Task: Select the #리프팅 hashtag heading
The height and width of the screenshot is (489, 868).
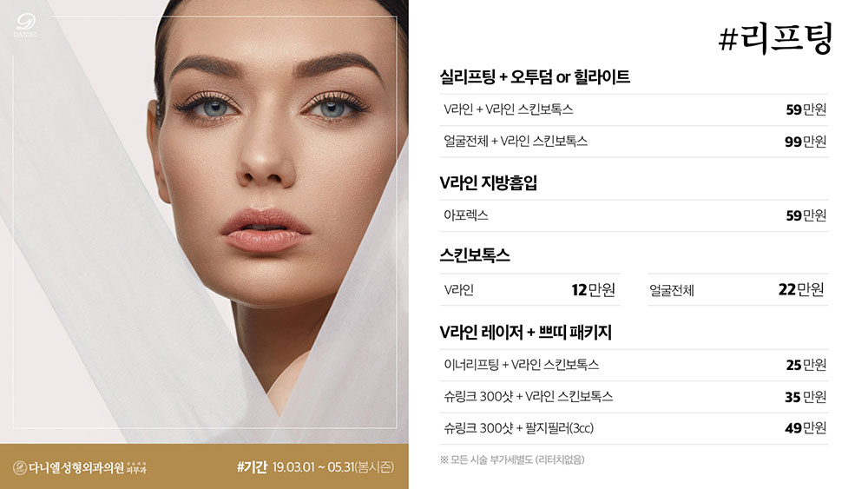Action: pos(775,38)
